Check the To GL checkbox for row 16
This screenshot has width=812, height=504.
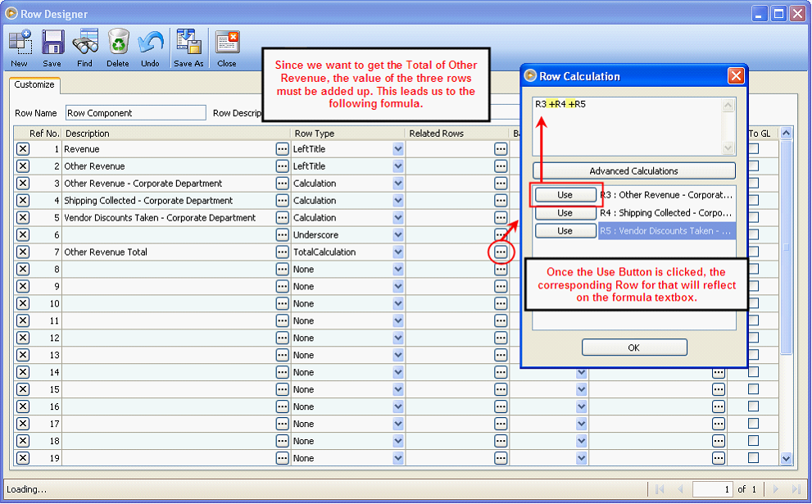click(x=754, y=406)
